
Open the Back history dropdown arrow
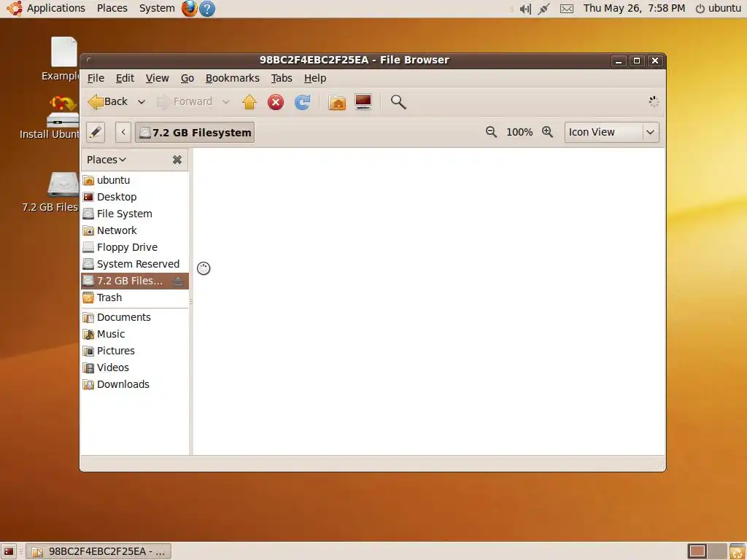coord(141,102)
